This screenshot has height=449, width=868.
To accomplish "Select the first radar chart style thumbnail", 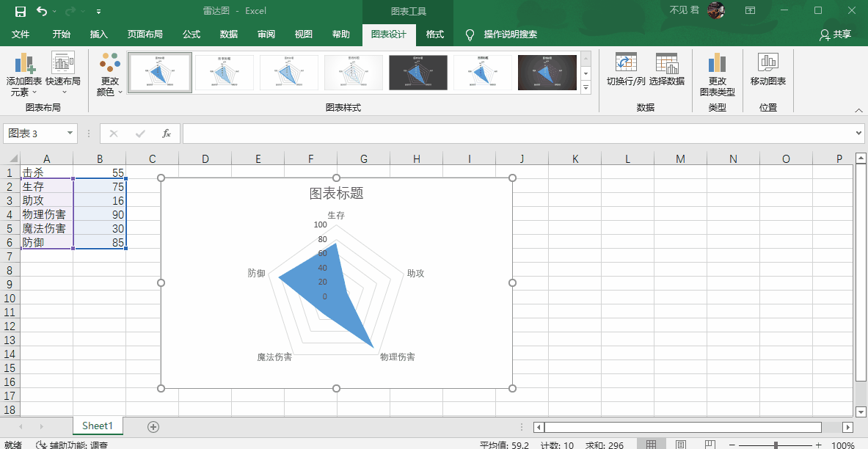I will [x=159, y=72].
